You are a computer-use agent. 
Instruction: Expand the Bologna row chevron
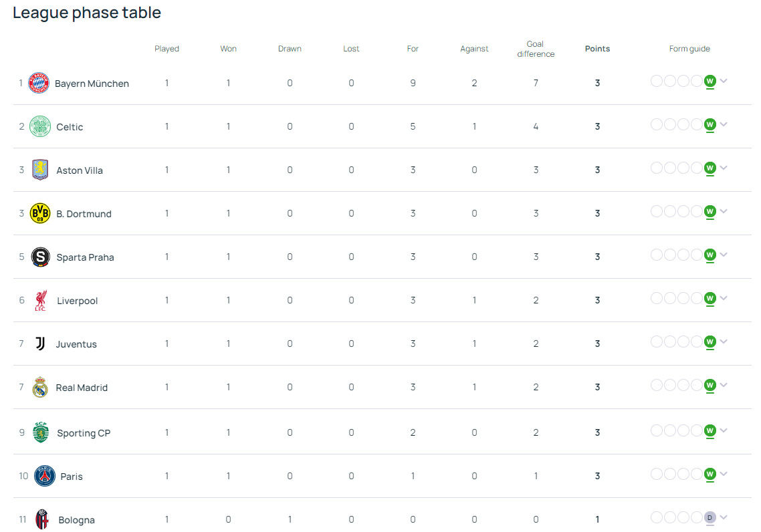click(724, 517)
